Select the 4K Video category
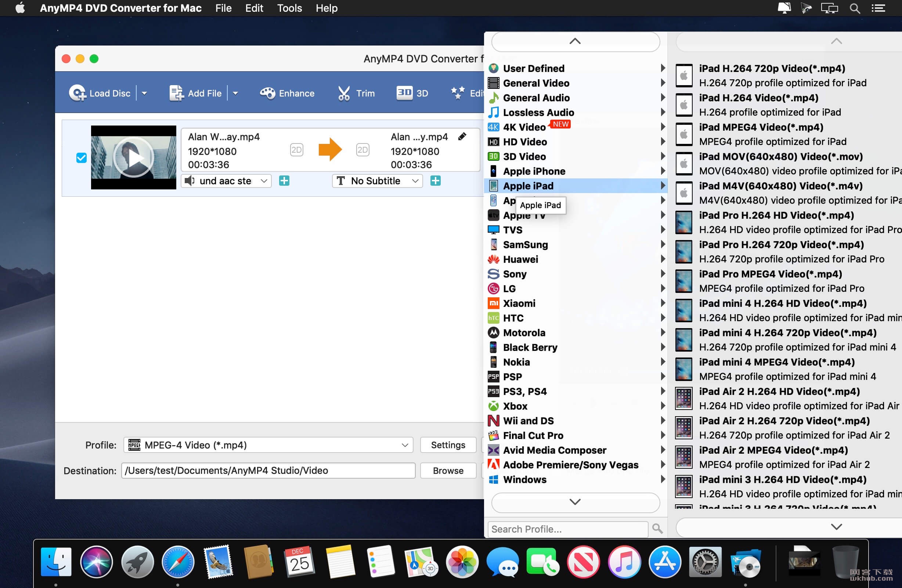Screen dimensions: 902x588 [576, 127]
